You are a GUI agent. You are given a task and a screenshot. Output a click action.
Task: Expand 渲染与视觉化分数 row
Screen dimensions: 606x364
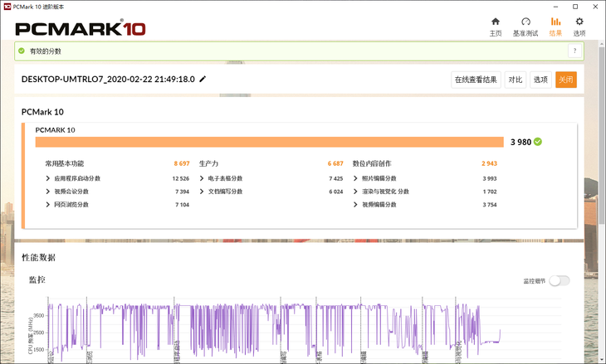pos(355,192)
